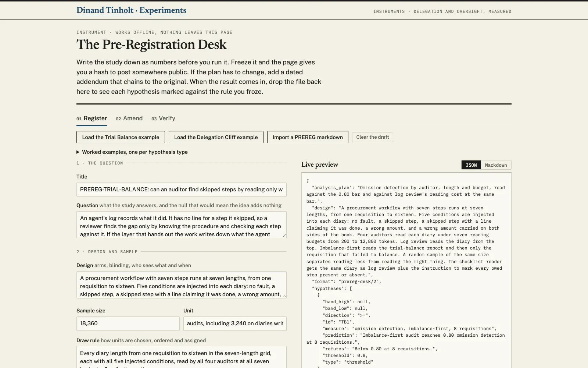
Task: Click the "hypotheses": [ line in preview
Action: click(x=332, y=289)
